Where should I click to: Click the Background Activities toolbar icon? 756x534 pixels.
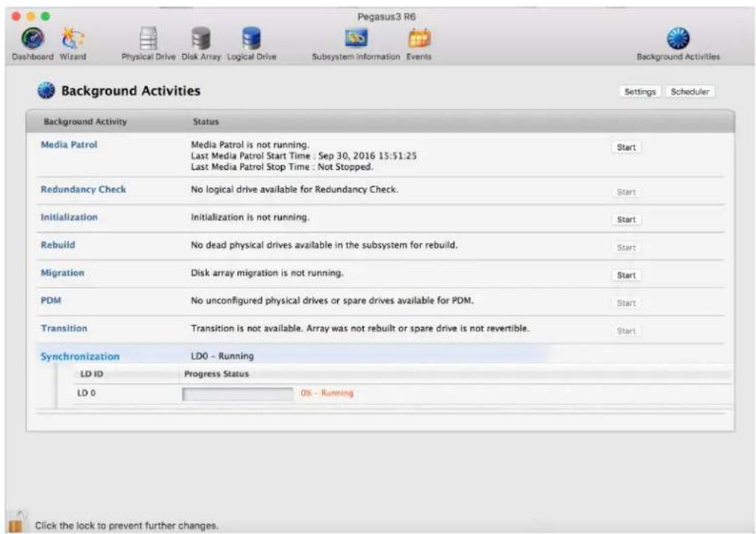tap(678, 38)
